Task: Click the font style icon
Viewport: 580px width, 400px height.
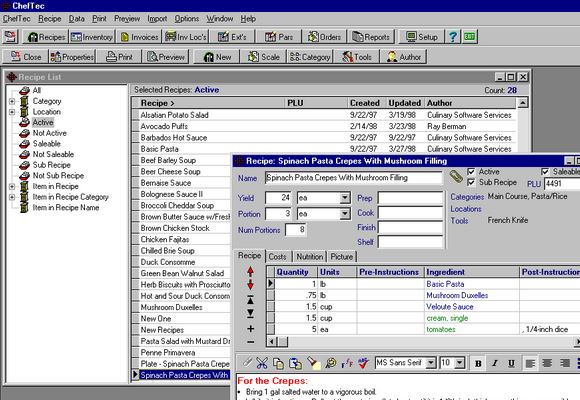Action: pos(347,363)
